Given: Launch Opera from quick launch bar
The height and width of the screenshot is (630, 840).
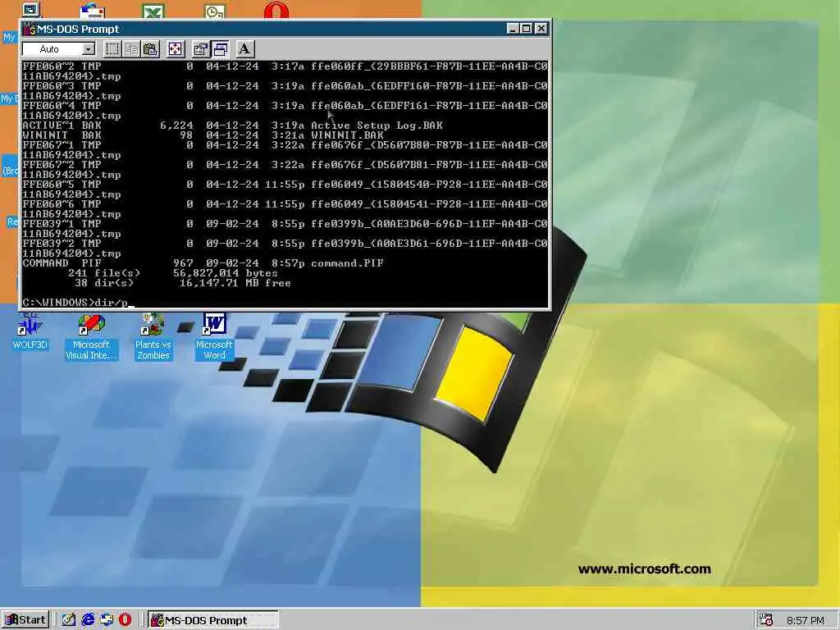Looking at the screenshot, I should pyautogui.click(x=125, y=620).
